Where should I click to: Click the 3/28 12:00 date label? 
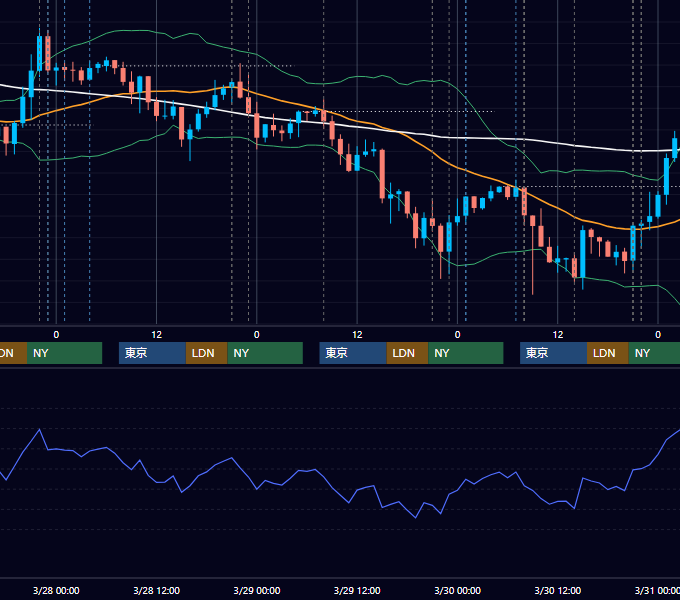pyautogui.click(x=157, y=590)
